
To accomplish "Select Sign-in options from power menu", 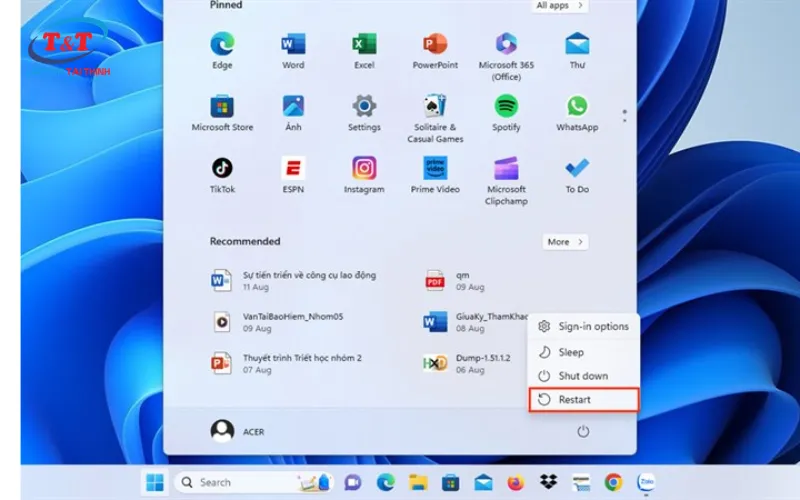I will pyautogui.click(x=584, y=327).
